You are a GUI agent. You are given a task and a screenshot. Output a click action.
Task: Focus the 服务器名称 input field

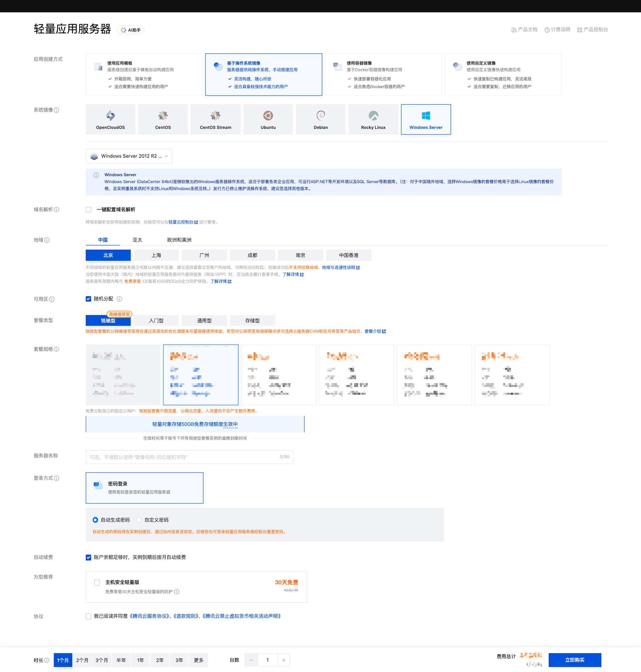click(x=189, y=457)
